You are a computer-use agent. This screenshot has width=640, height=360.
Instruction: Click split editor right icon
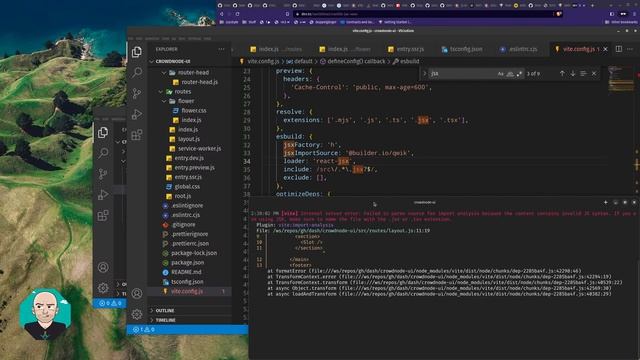point(619,49)
